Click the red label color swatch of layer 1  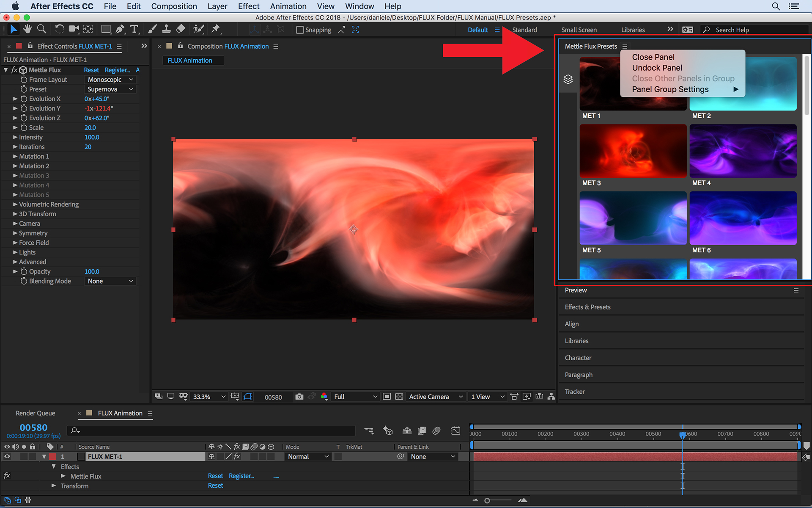tap(52, 457)
